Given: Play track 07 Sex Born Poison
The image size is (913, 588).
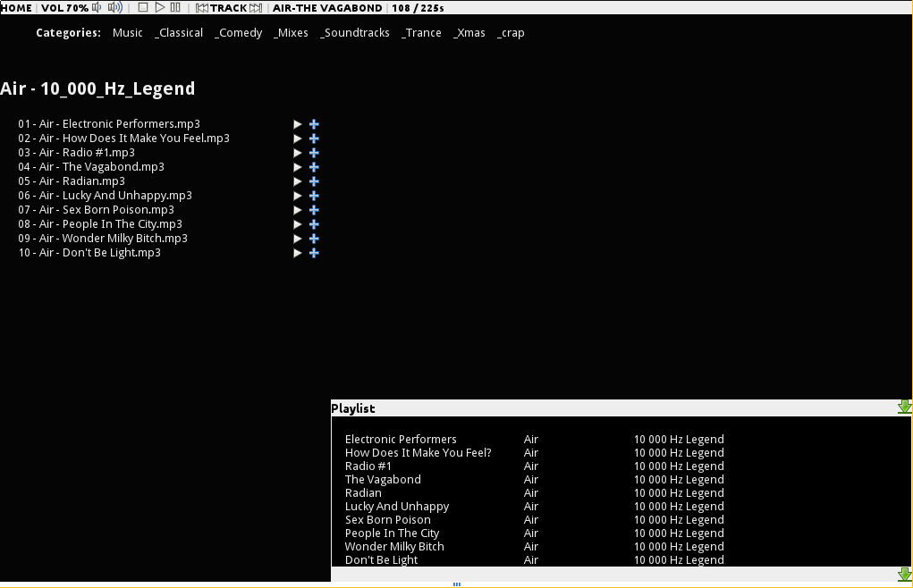Looking at the screenshot, I should click(298, 210).
